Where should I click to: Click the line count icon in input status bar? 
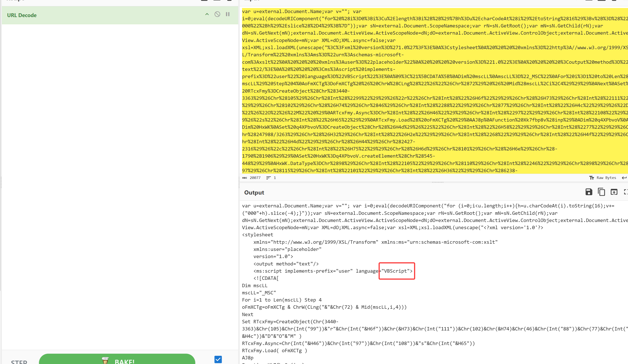point(268,178)
